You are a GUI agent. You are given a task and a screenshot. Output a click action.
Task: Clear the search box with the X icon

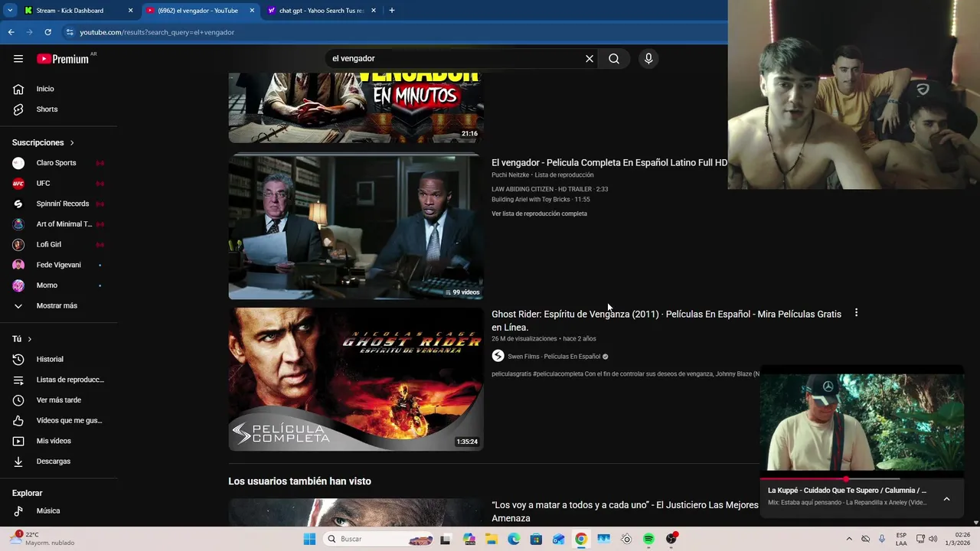click(x=590, y=59)
